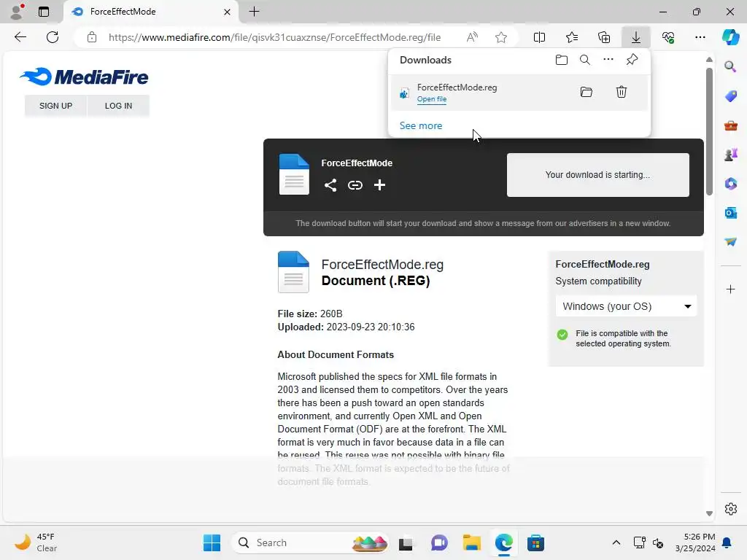Screen dimensions: 747x560
Task: Click Open file link under ForceEffectMode.reg
Action: [x=432, y=99]
